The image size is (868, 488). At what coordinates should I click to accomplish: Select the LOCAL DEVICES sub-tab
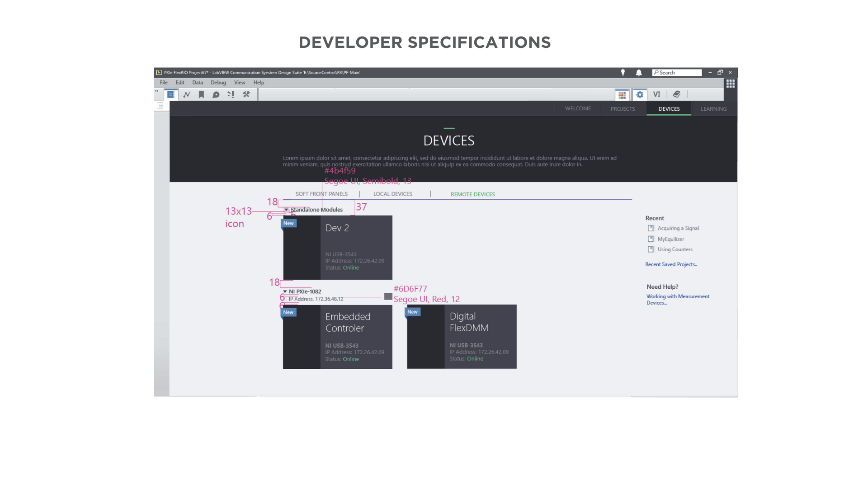[392, 194]
